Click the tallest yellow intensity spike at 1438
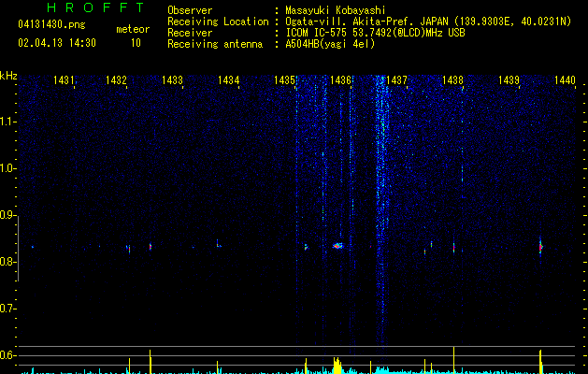588x374 pixels. (x=453, y=360)
